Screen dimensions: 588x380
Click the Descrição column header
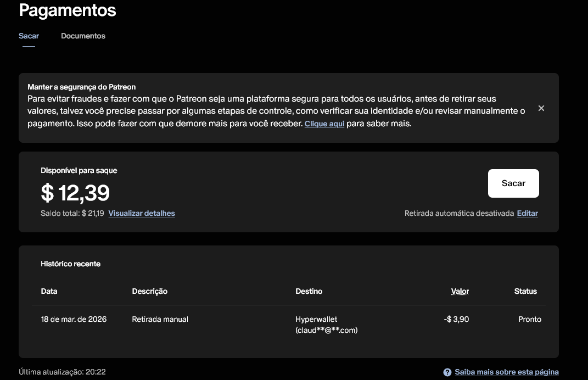[x=150, y=292]
